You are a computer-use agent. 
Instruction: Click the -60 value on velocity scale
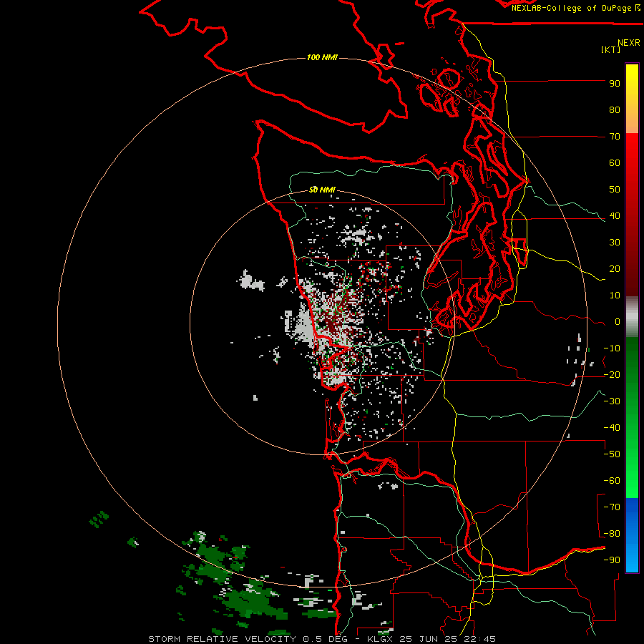pos(612,481)
